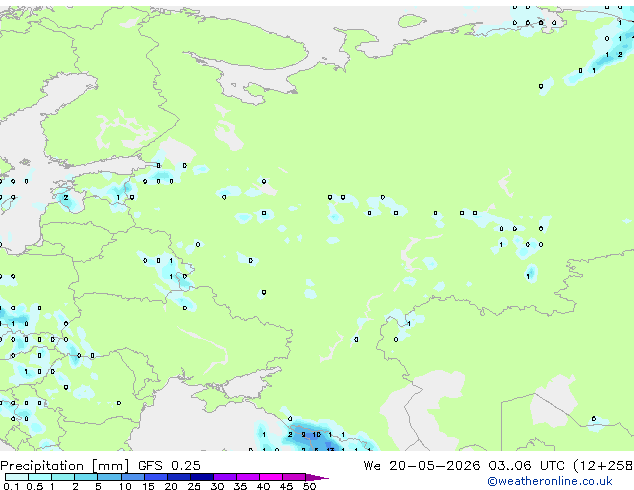Image resolution: width=634 pixels, height=490 pixels.
Task: Pick the 5–10 mm legend swatch
Action: click(x=109, y=477)
